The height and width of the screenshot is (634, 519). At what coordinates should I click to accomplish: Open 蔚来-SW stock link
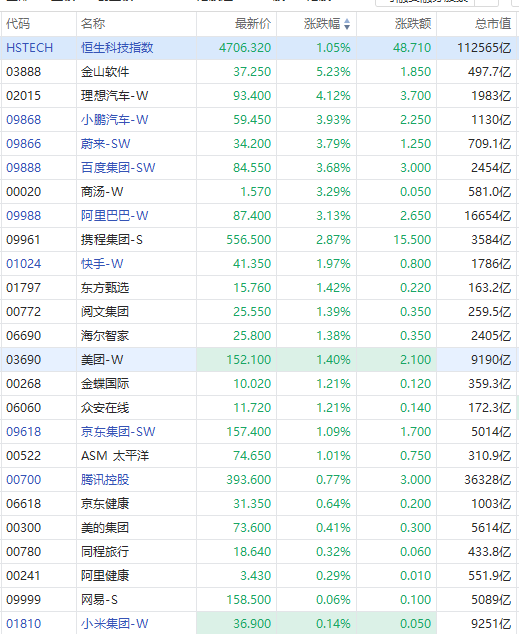105,144
